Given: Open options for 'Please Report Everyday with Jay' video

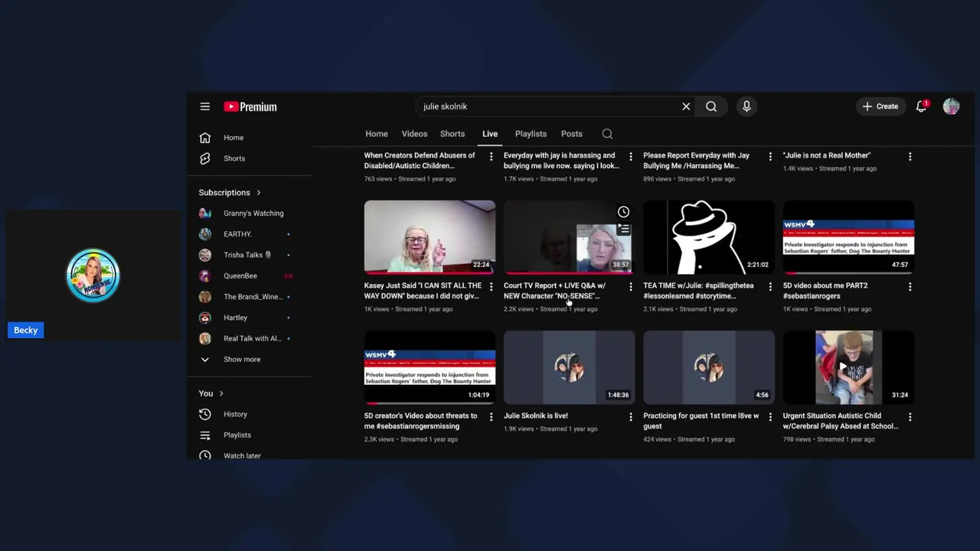Looking at the screenshot, I should (770, 156).
